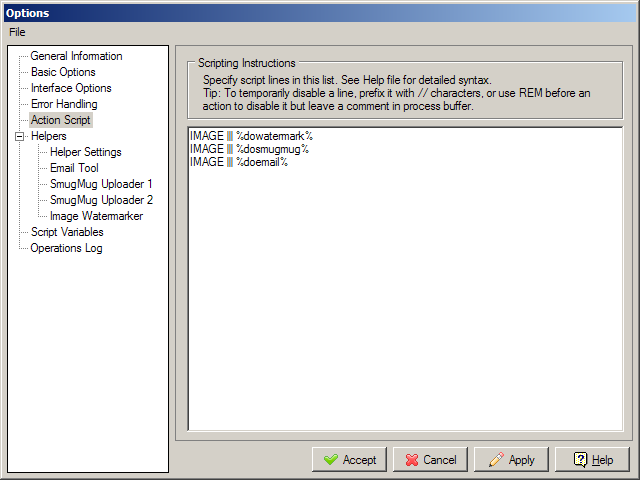Screen dimensions: 640x480
Task: Open Email Tool settings
Action: 74,168
